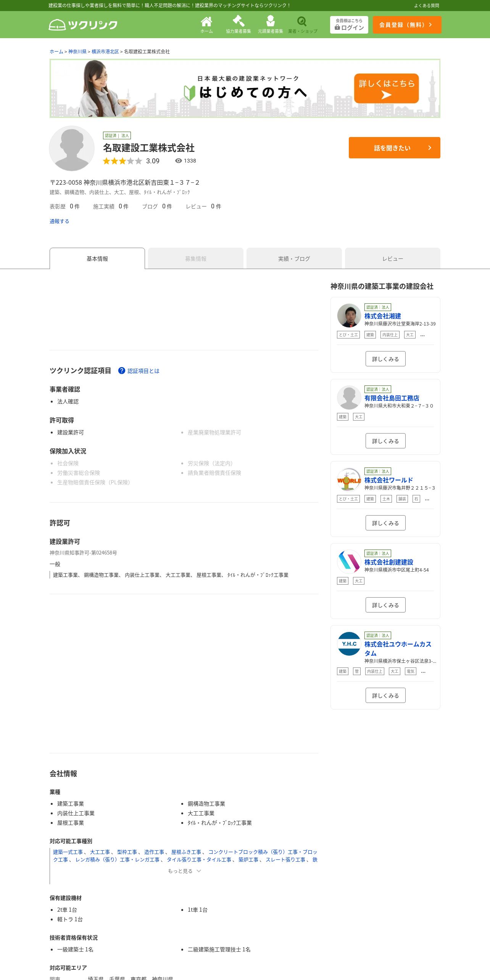Select the 基本情報 tab
490x980 pixels.
pyautogui.click(x=97, y=258)
